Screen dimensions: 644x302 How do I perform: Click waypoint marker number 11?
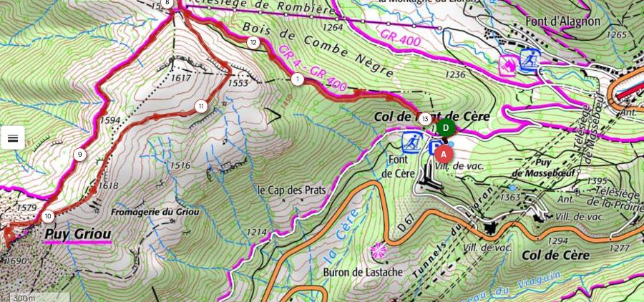click(x=201, y=107)
